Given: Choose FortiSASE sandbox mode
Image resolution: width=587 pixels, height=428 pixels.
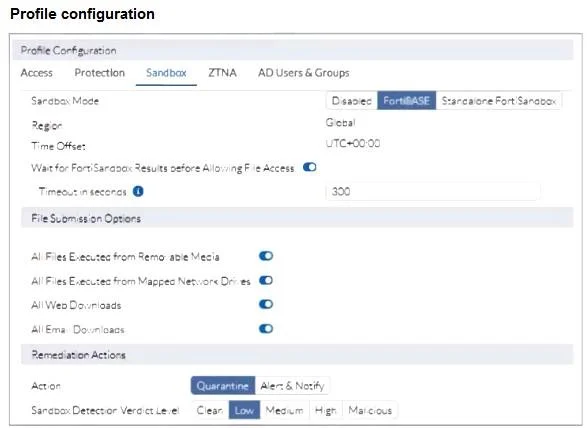Looking at the screenshot, I should click(x=407, y=101).
